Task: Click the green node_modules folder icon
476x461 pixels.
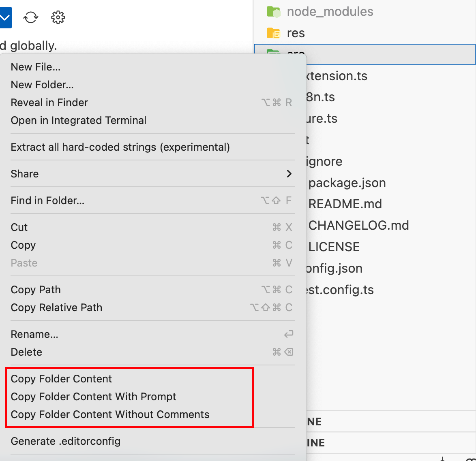Action: (274, 12)
